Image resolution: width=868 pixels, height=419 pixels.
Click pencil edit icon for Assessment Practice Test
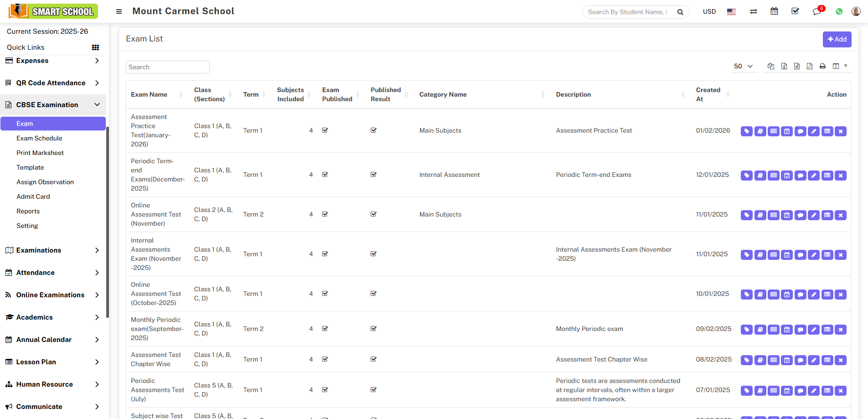814,131
